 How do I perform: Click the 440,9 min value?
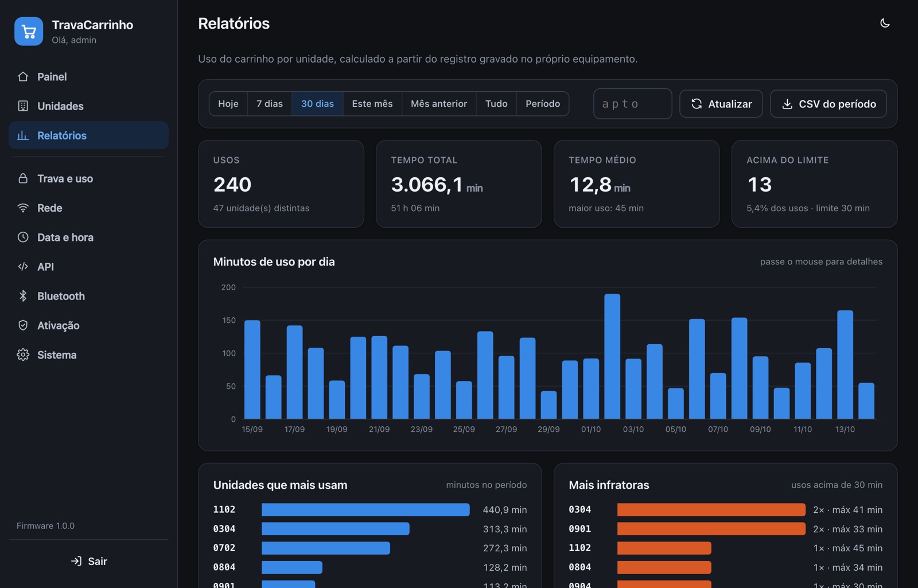click(505, 509)
